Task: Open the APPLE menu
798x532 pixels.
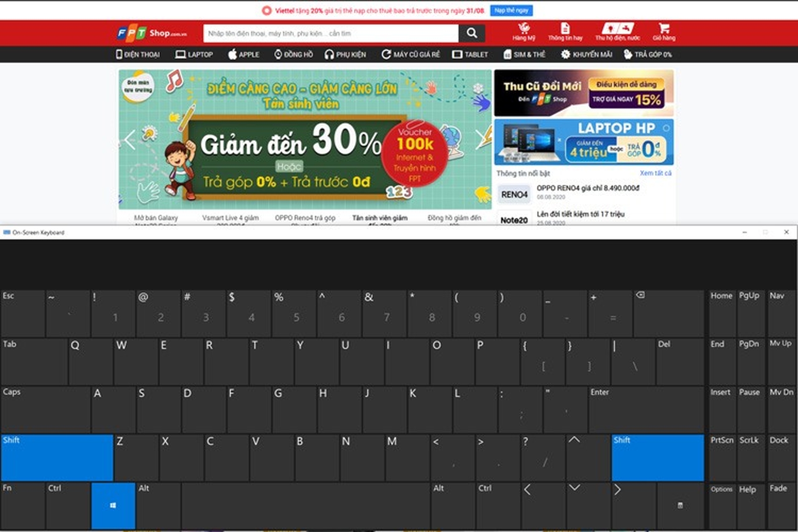Action: (x=244, y=54)
